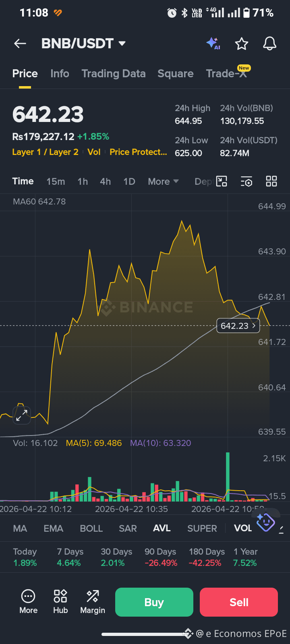Tap the 24h Vol(USDT) value 82.74M
The image size is (290, 644).
coord(234,153)
